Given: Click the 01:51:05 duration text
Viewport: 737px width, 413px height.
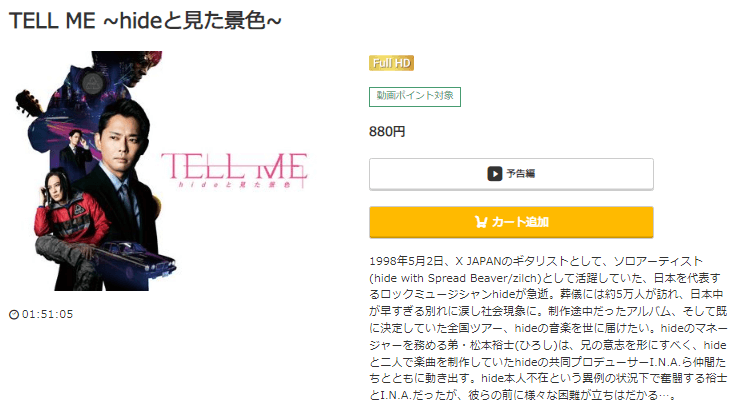Looking at the screenshot, I should 47,314.
